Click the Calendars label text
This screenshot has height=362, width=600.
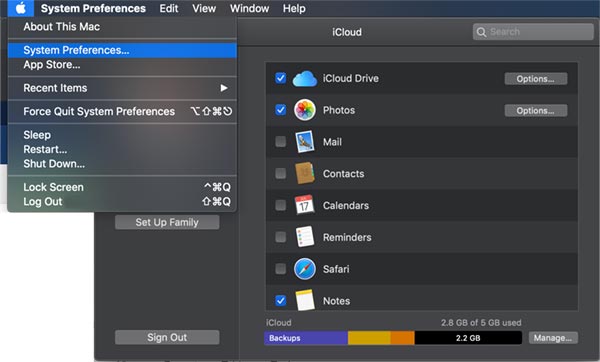[346, 205]
